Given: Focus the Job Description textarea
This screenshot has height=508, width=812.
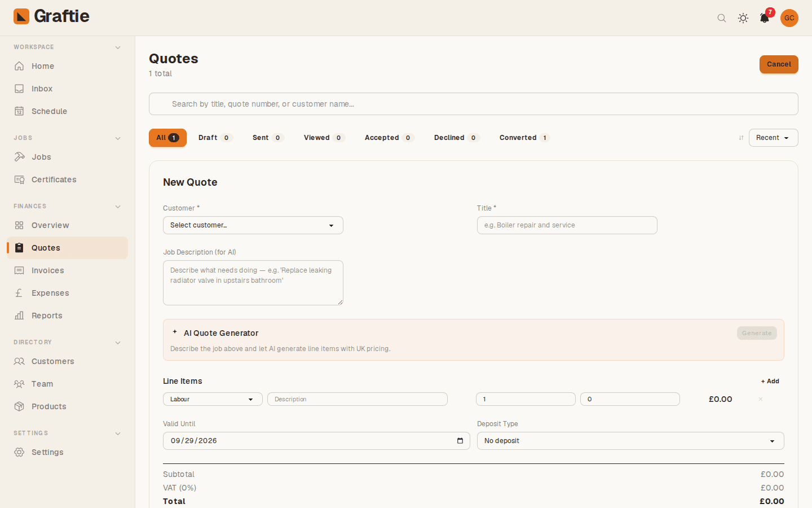Looking at the screenshot, I should [x=253, y=283].
